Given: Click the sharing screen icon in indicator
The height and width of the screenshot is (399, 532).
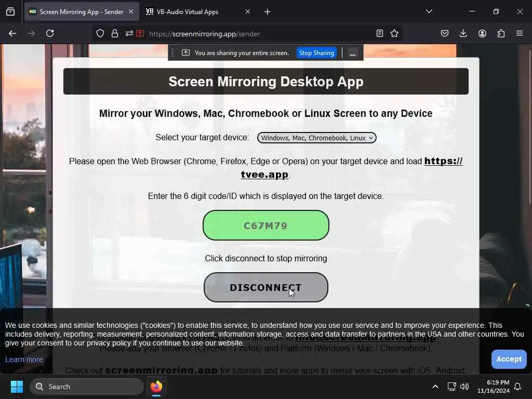Looking at the screenshot, I should point(185,53).
